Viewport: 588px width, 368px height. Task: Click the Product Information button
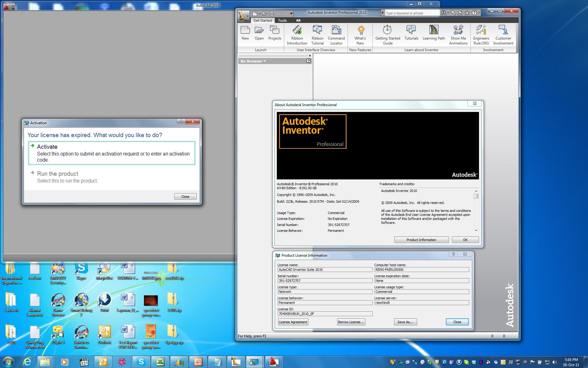[421, 240]
